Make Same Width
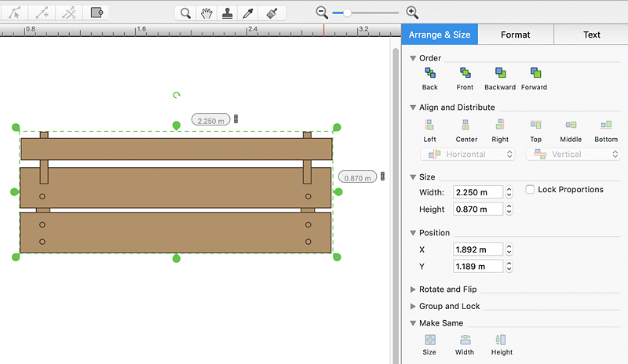628x364 pixels. (465, 344)
